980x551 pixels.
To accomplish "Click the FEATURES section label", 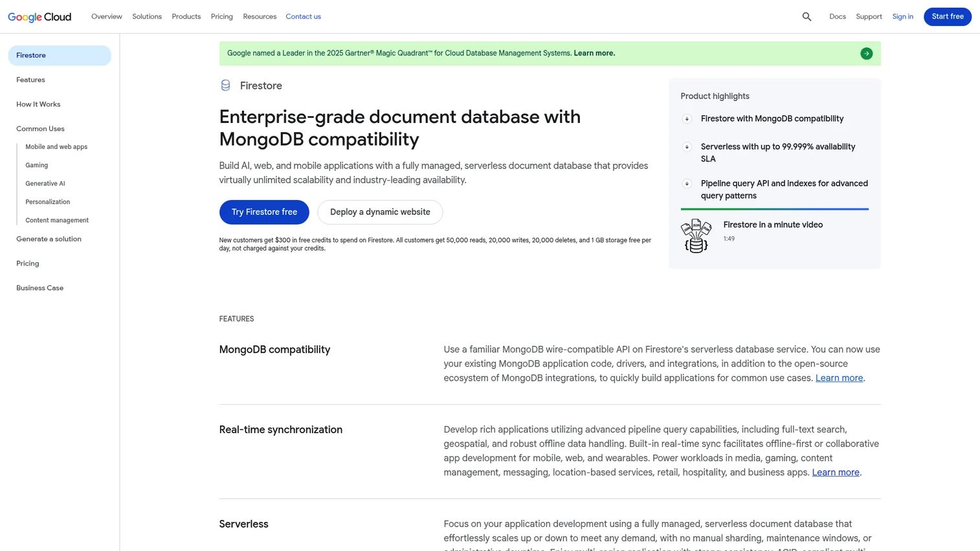I will [x=236, y=319].
